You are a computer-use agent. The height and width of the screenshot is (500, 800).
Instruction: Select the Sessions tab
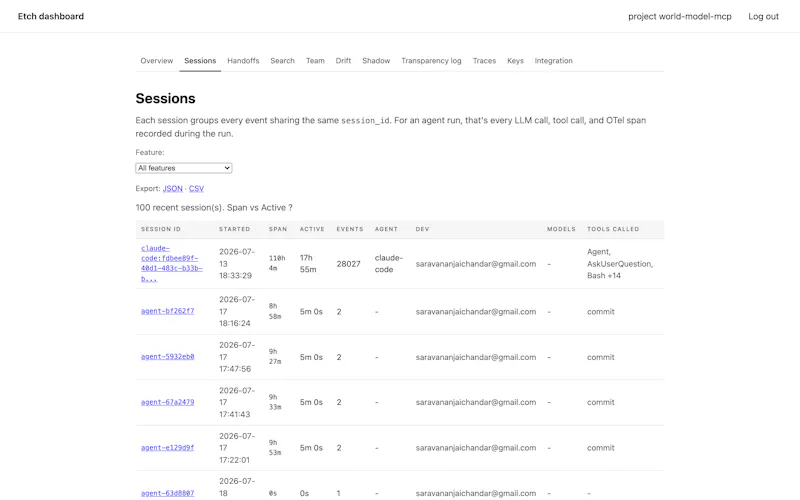point(200,61)
